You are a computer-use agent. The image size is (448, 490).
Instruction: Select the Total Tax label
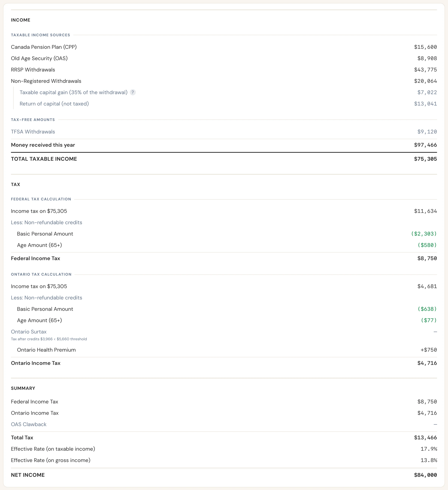(22, 437)
